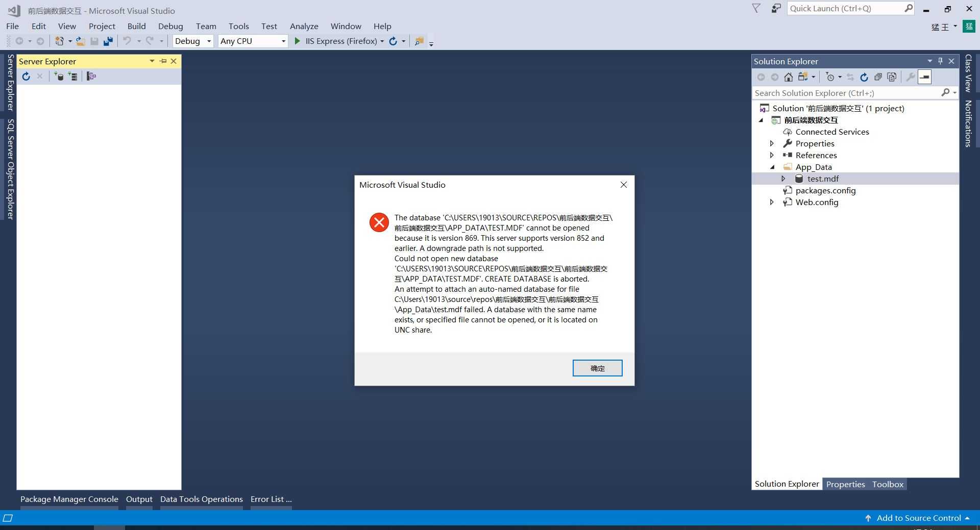Viewport: 980px width, 530px height.
Task: Expand the test.mdf node
Action: point(783,179)
